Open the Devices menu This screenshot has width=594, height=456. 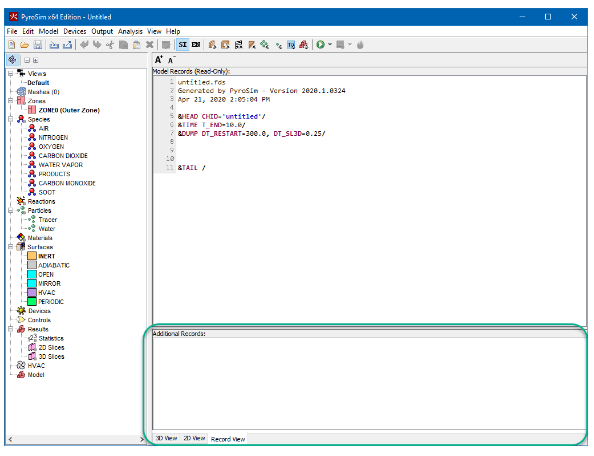(75, 31)
